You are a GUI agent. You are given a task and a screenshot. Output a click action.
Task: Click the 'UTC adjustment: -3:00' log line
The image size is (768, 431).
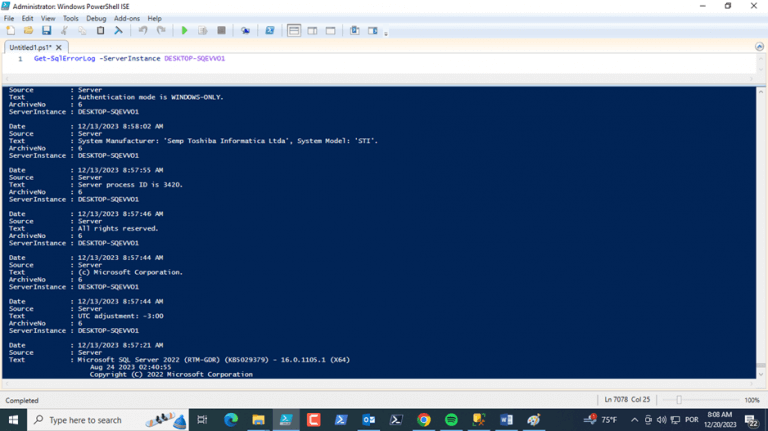[120, 316]
